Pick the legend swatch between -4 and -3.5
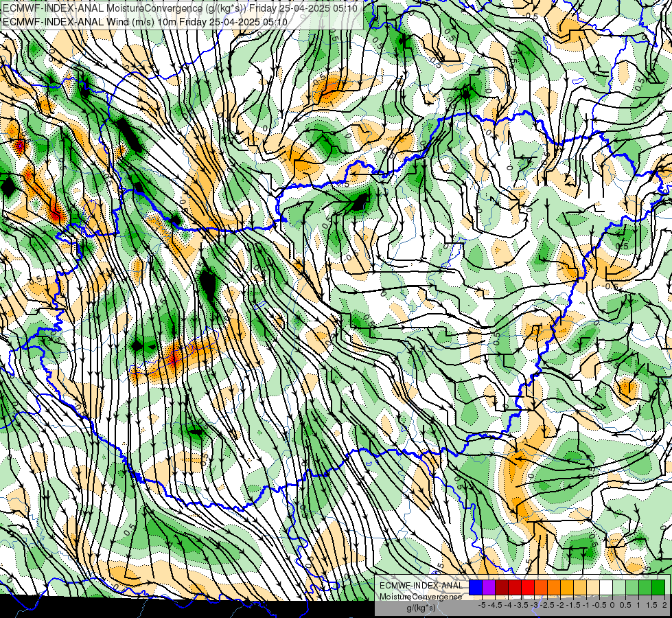This screenshot has height=618, width=672. click(x=515, y=588)
